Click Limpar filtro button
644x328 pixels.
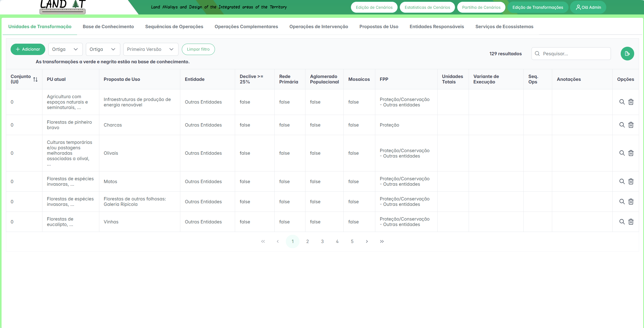coord(198,49)
